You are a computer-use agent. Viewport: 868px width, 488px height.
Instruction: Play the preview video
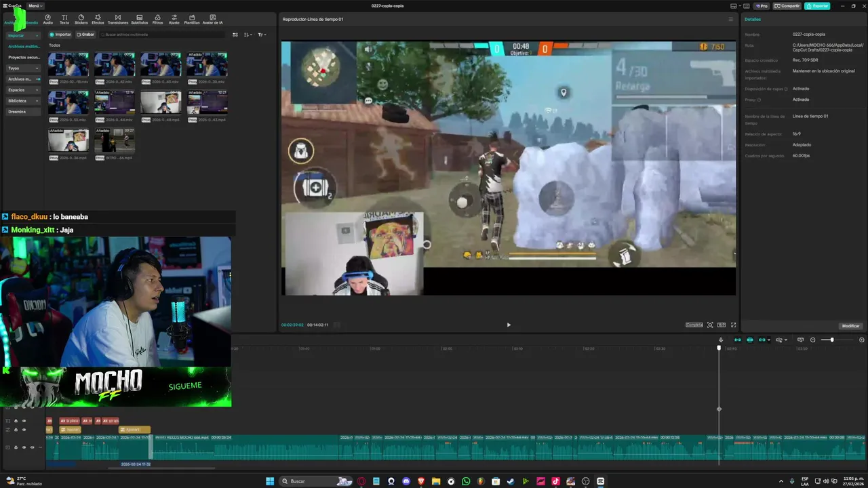(509, 325)
